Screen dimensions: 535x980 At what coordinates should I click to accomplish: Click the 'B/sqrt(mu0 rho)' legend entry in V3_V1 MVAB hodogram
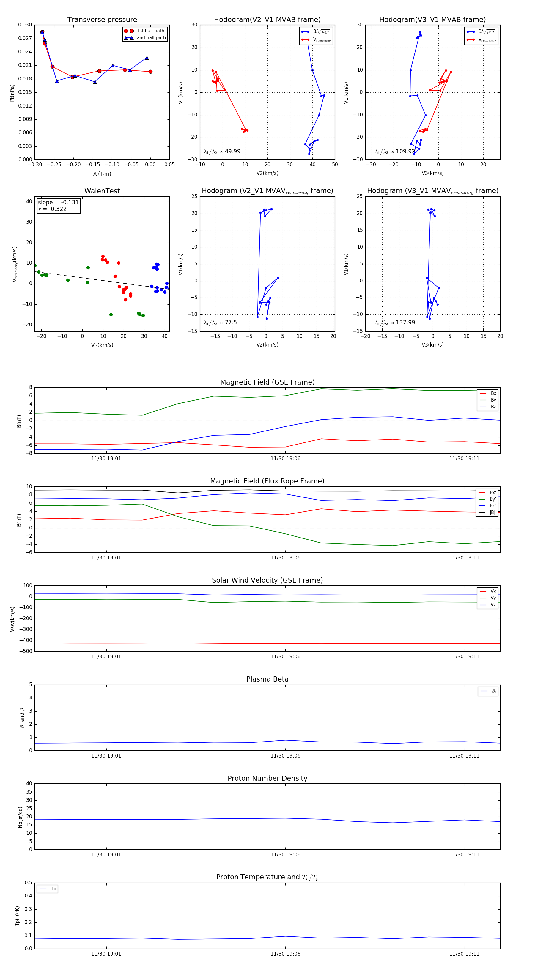tap(481, 31)
